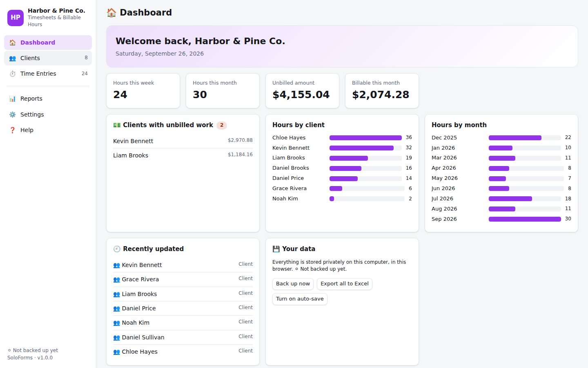Screen dimensions: 588x368
Task: Click the Hours this week card
Action: tap(143, 91)
